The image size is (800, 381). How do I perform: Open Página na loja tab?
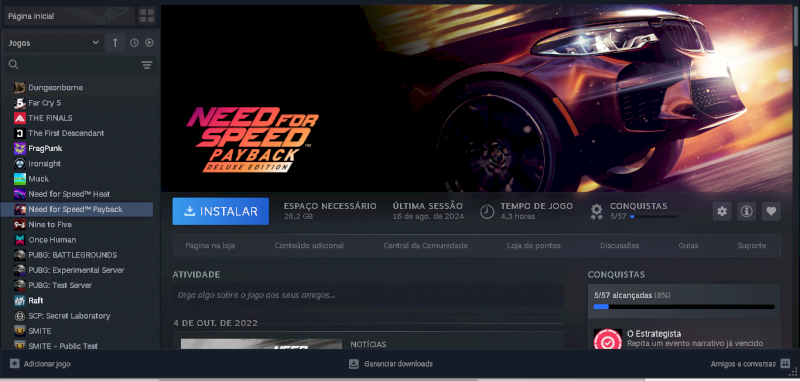[x=210, y=246]
